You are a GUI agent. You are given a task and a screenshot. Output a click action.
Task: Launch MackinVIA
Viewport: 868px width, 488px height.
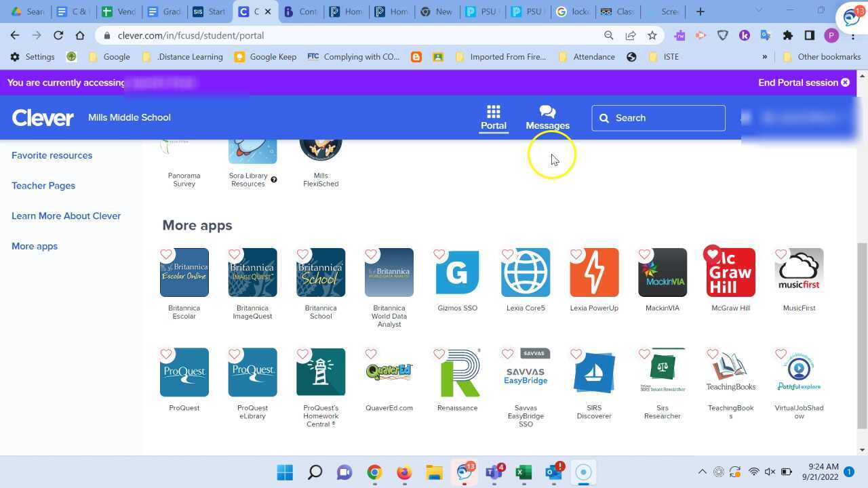(663, 272)
